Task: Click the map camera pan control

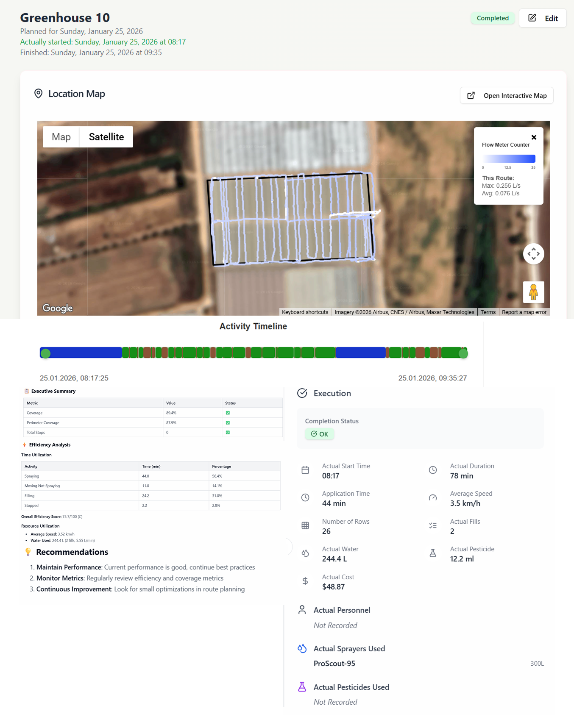Action: [x=533, y=254]
